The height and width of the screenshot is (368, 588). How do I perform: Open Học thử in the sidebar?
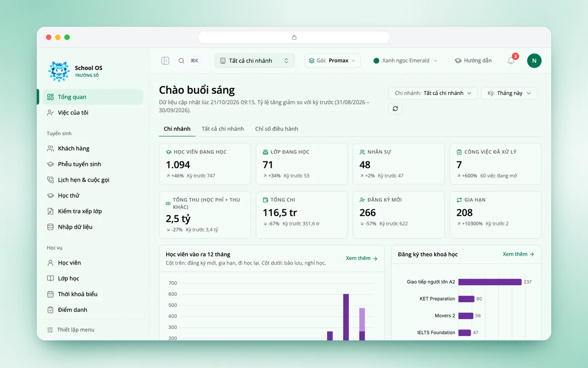click(93, 195)
